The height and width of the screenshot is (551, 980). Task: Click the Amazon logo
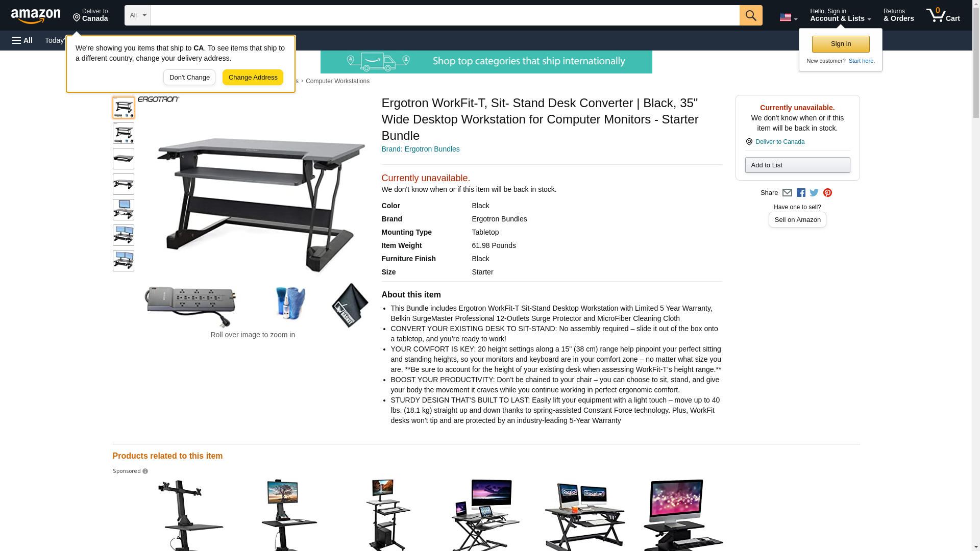[36, 16]
